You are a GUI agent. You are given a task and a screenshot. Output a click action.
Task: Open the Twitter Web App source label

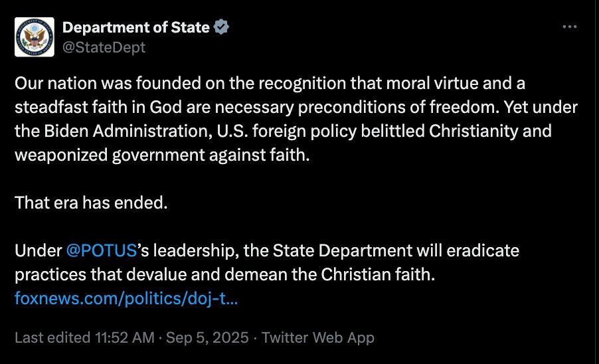[x=317, y=337]
